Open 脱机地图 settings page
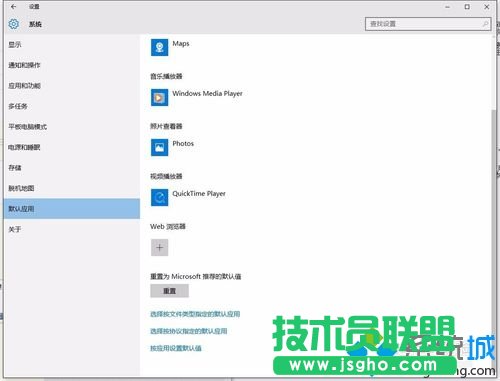 72,188
